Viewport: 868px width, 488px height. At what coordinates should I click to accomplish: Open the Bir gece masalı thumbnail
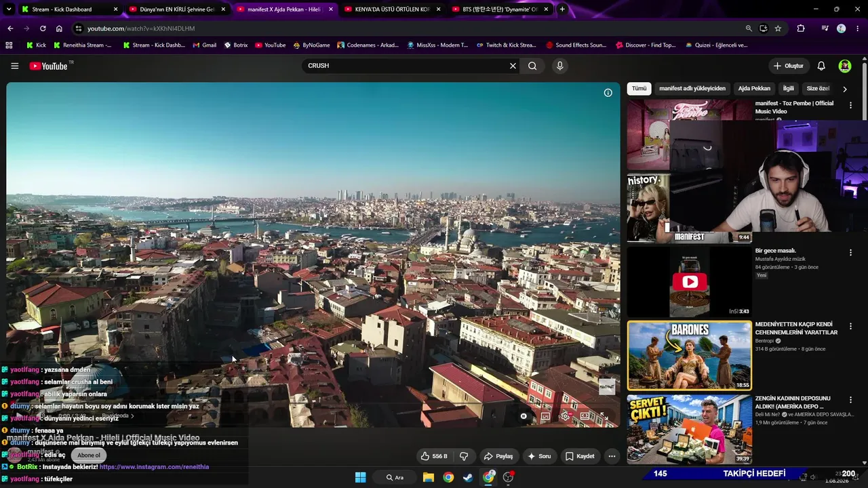(690, 282)
